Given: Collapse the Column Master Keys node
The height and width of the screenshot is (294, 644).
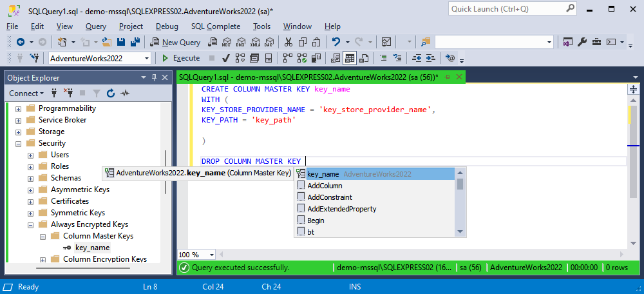Looking at the screenshot, I should pos(43,237).
